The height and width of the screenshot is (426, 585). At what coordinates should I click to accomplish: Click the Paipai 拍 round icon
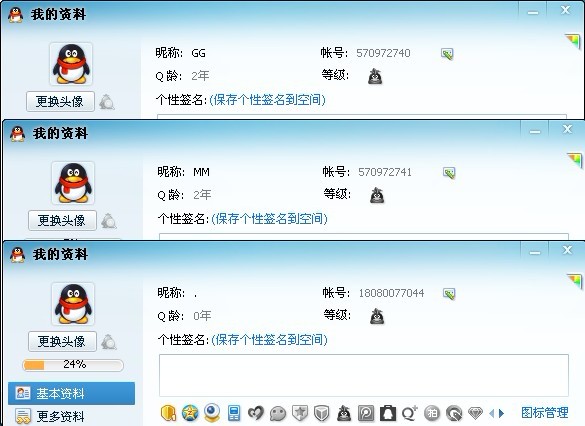(x=432, y=413)
